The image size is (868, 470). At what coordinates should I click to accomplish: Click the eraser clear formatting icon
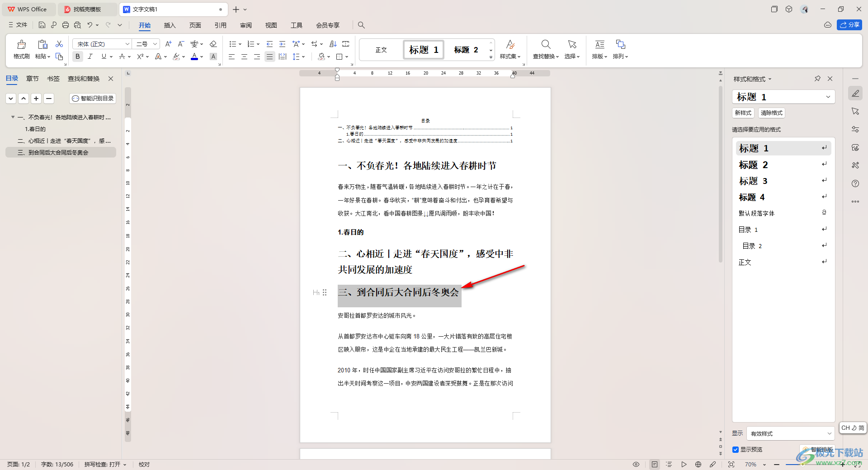[x=213, y=44]
